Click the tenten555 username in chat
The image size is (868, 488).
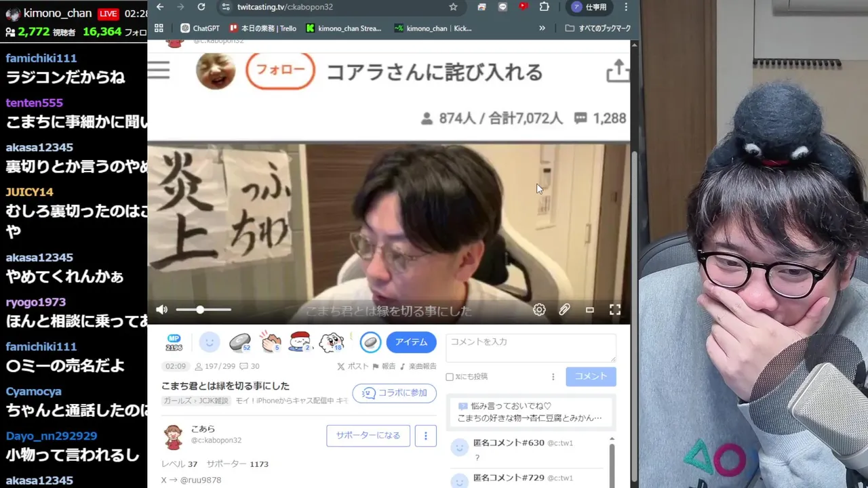[34, 103]
